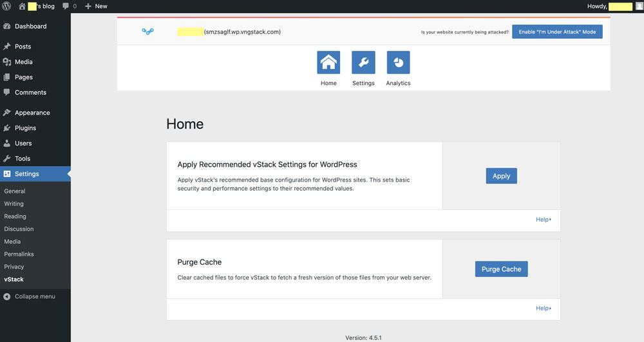Open the Tools menu item

coord(35,158)
